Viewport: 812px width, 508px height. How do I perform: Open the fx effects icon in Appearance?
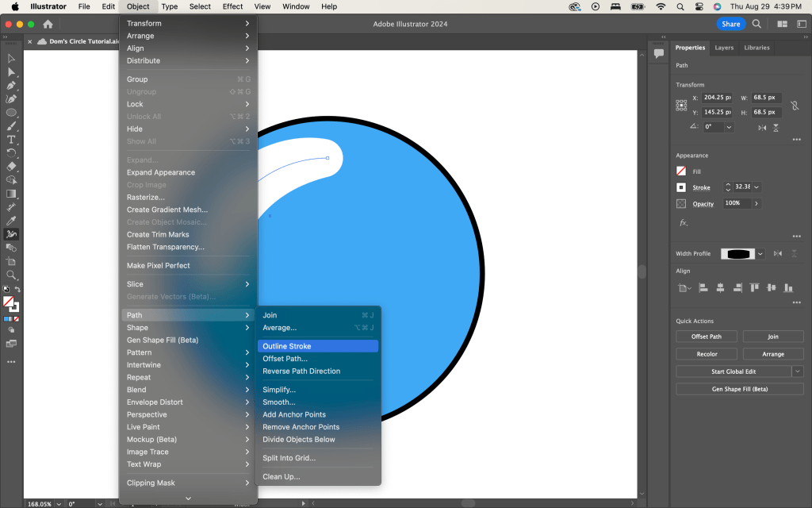[x=682, y=223]
